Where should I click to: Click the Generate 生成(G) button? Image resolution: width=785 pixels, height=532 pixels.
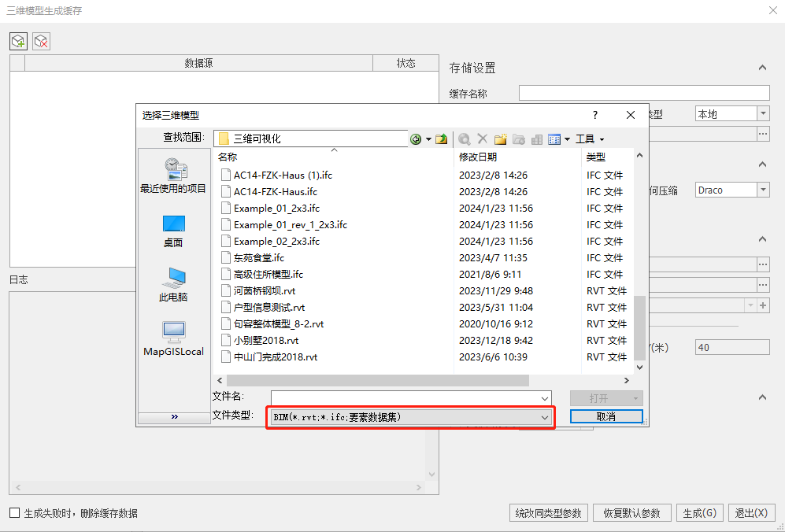(699, 513)
